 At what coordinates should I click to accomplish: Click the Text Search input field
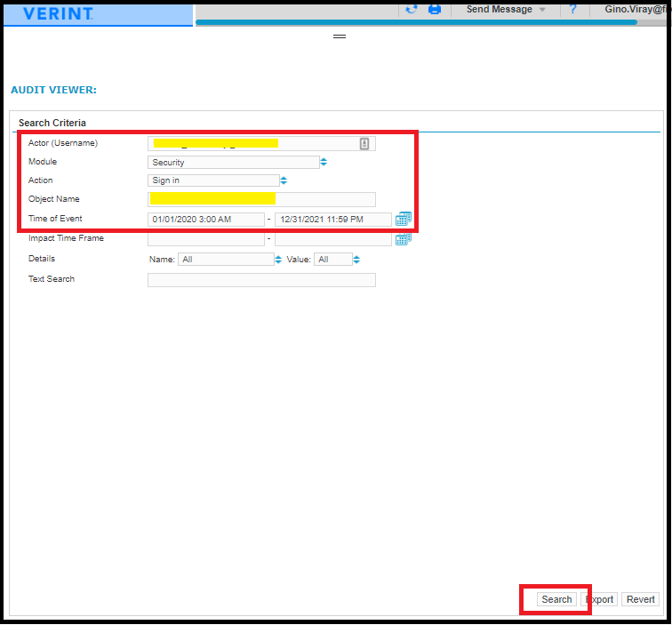[261, 280]
